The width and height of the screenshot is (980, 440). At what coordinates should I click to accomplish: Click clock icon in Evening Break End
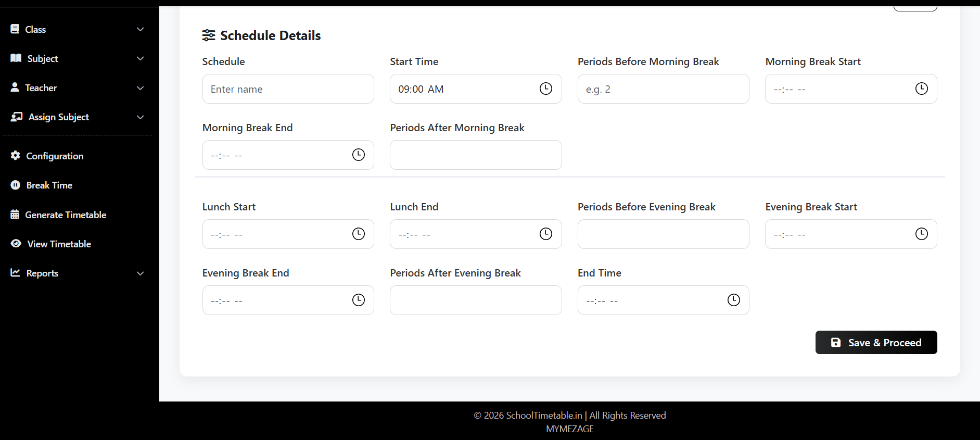(358, 300)
